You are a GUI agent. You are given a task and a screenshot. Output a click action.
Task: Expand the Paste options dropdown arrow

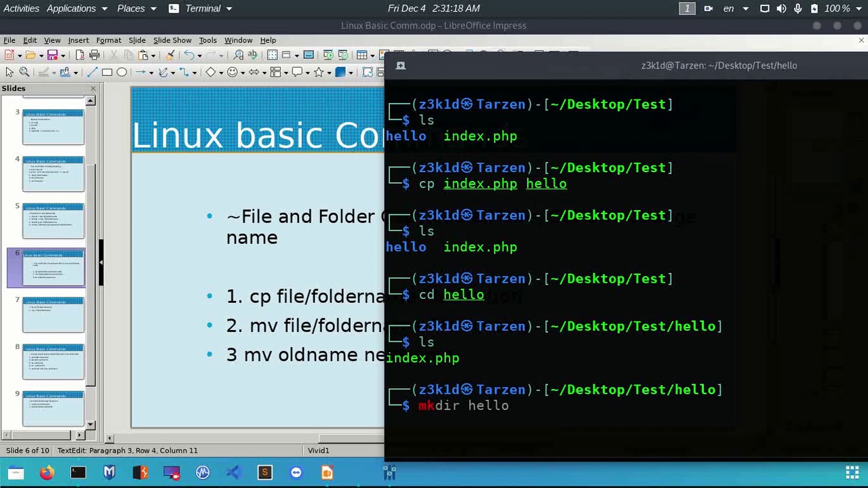point(153,56)
